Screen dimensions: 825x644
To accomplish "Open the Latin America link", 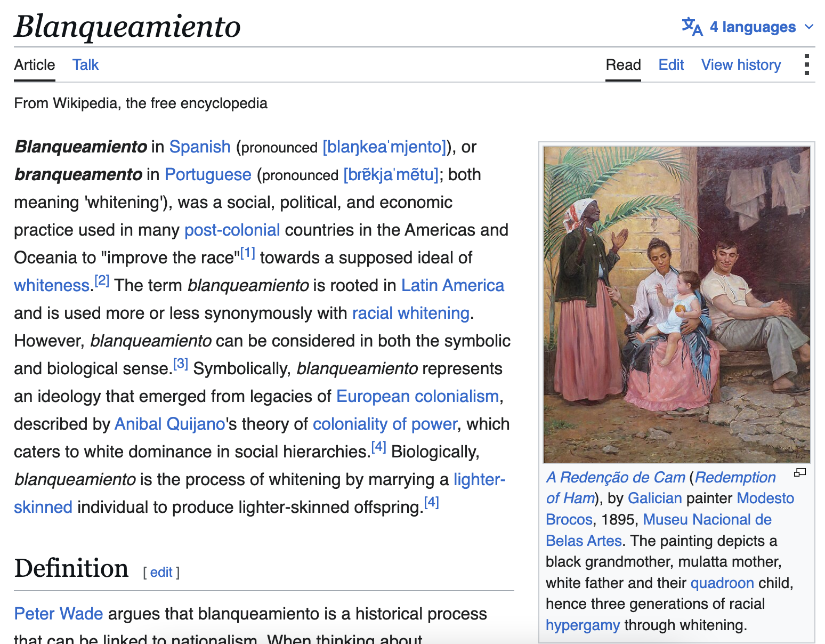I will pos(452,285).
